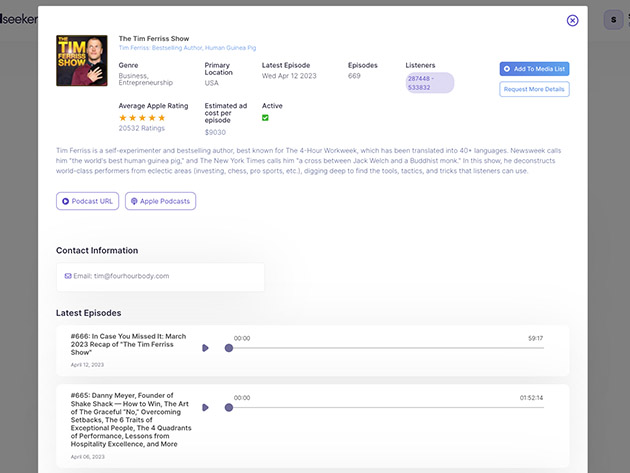Image resolution: width=630 pixels, height=473 pixels.
Task: Toggle the Active checkbox
Action: 265,118
